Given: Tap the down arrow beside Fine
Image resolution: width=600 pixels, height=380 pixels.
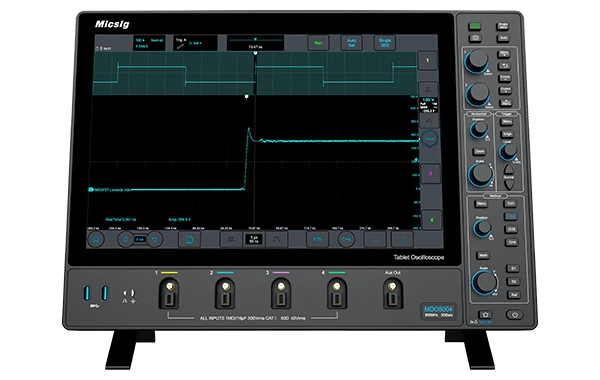Looking at the screenshot, I should [x=155, y=240].
